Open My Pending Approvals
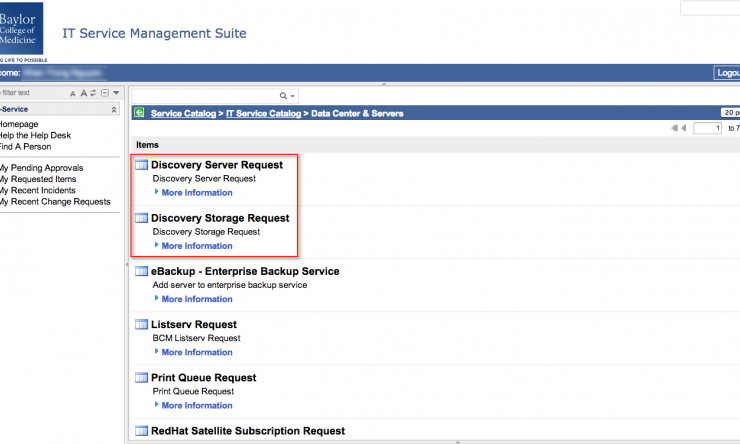This screenshot has width=740, height=444. click(x=42, y=168)
